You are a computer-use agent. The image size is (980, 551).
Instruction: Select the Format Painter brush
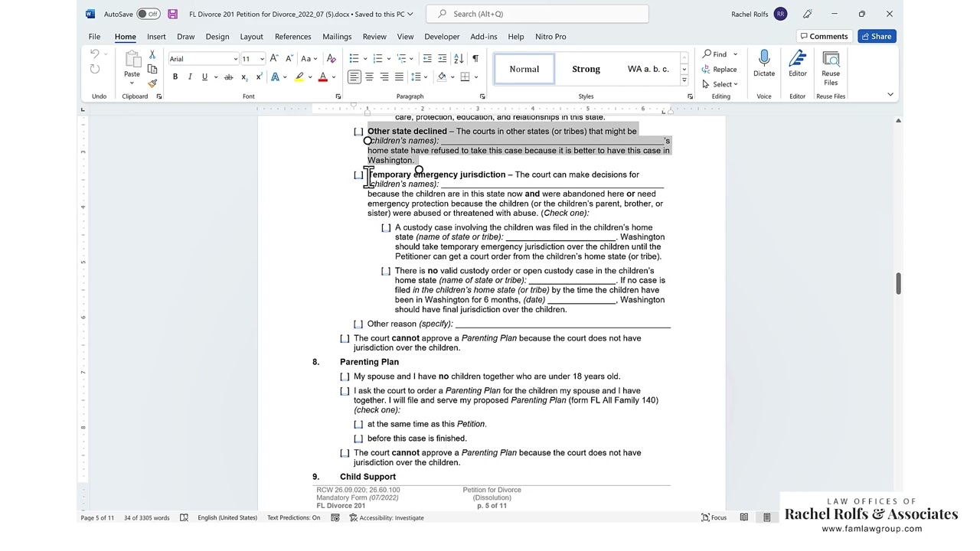pyautogui.click(x=152, y=83)
